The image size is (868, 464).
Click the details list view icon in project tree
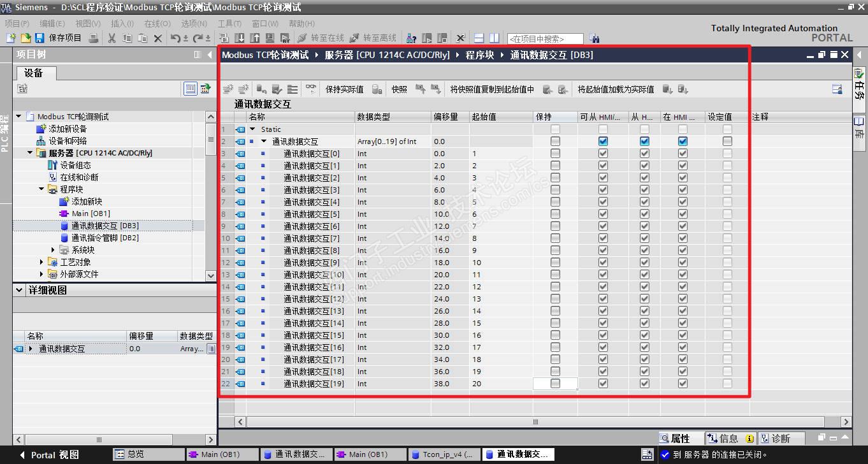(x=190, y=89)
